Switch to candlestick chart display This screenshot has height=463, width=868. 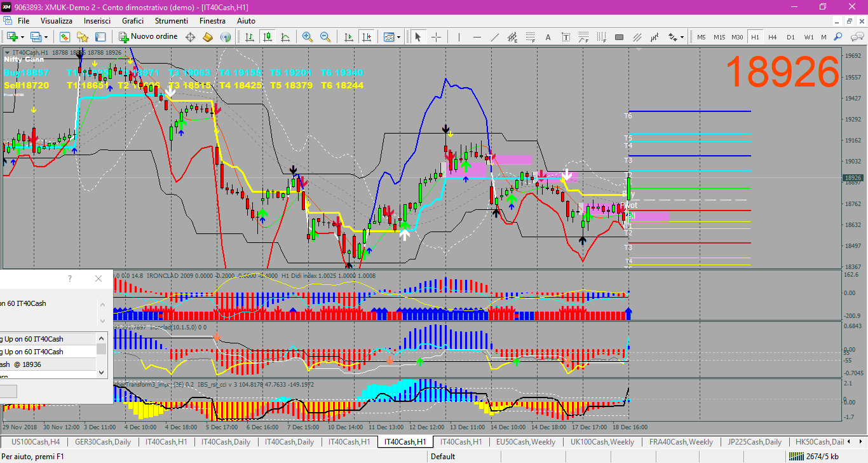[268, 37]
